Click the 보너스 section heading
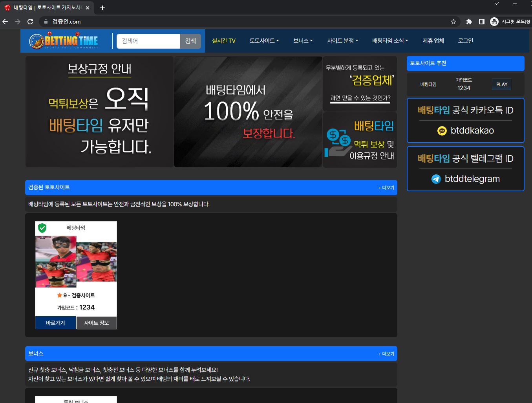 [36, 354]
